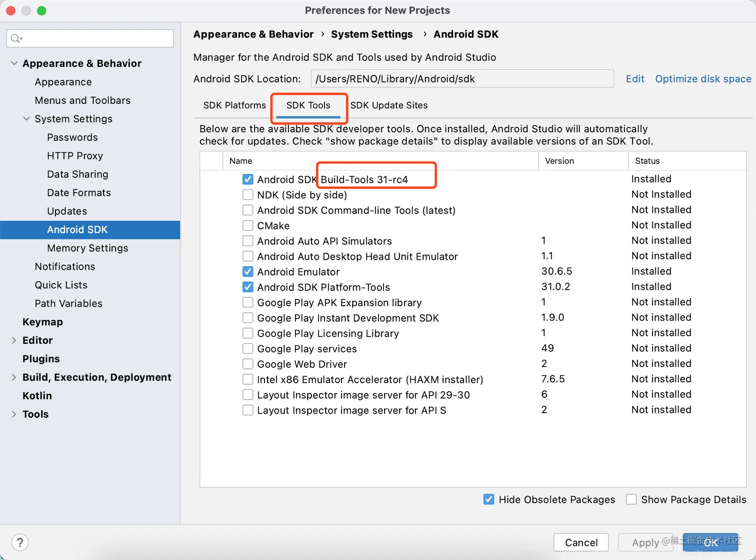Select the SDK Tools tab

tap(308, 105)
